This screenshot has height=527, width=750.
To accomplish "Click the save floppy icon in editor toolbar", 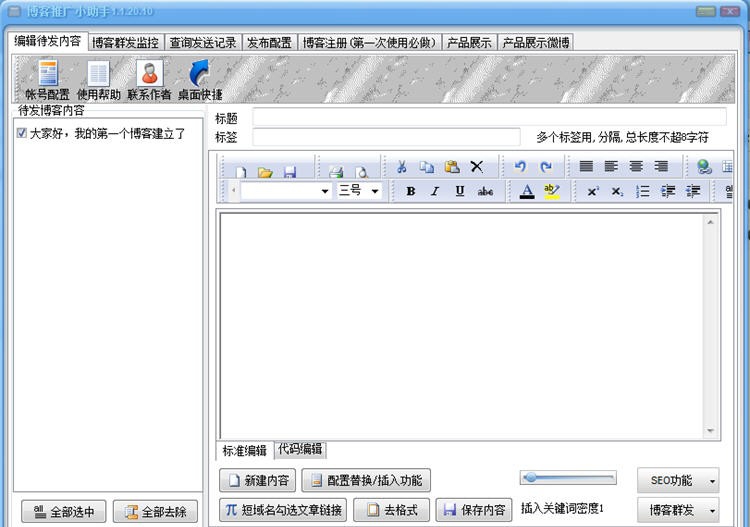I will coord(290,172).
